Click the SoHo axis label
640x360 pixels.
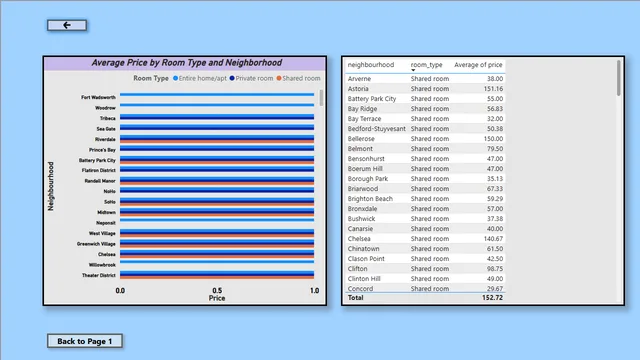(110, 202)
